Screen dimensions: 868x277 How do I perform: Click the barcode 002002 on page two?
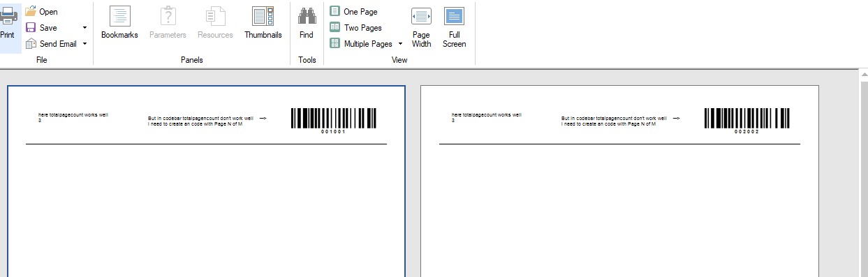tap(746, 120)
